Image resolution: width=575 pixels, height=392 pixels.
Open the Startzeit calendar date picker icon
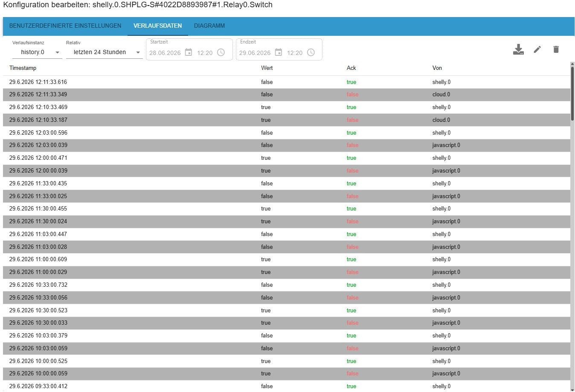[x=189, y=52]
